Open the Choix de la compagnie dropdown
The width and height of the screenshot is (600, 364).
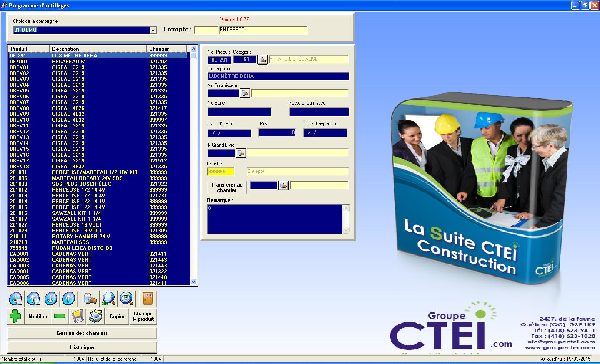click(153, 30)
